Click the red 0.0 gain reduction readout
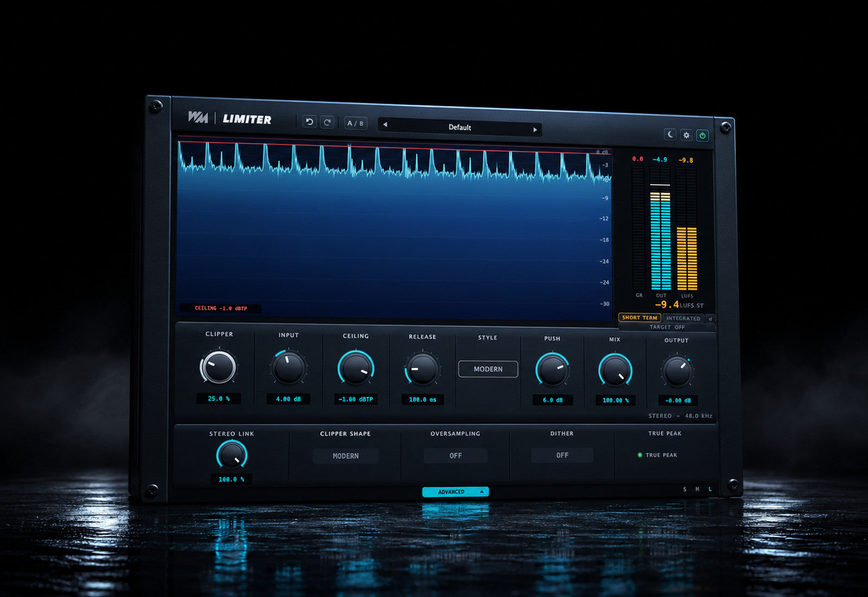The image size is (868, 597). coord(638,159)
